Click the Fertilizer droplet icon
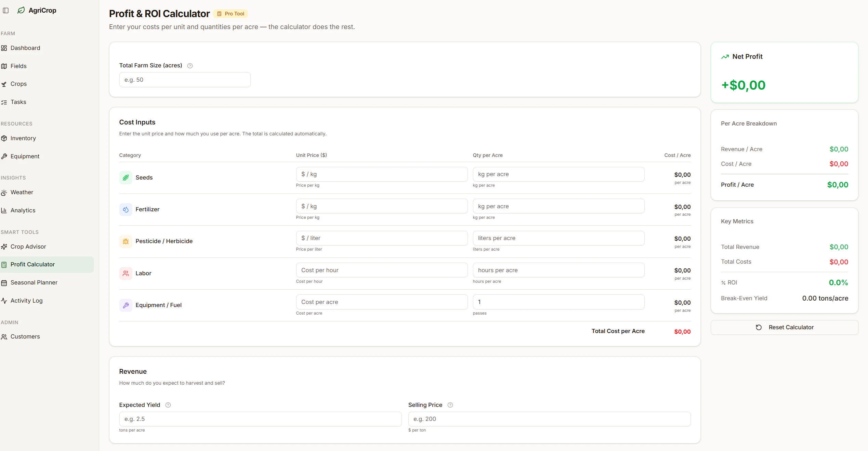Image resolution: width=868 pixels, height=451 pixels. click(126, 209)
